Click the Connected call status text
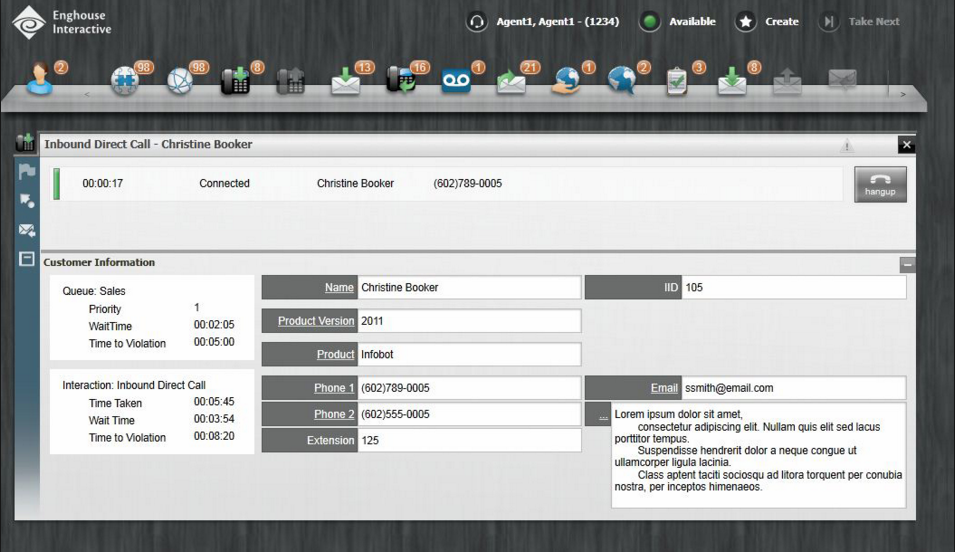Image resolution: width=955 pixels, height=552 pixels. pos(224,183)
